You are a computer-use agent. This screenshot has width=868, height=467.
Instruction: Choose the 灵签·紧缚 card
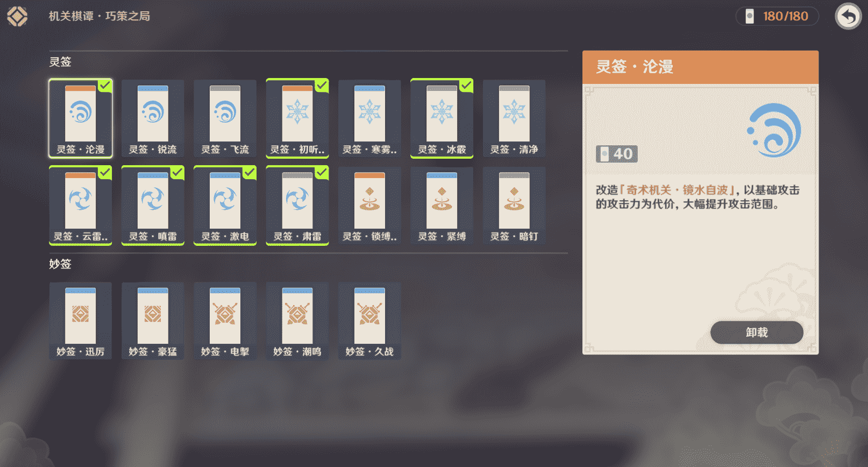(442, 206)
